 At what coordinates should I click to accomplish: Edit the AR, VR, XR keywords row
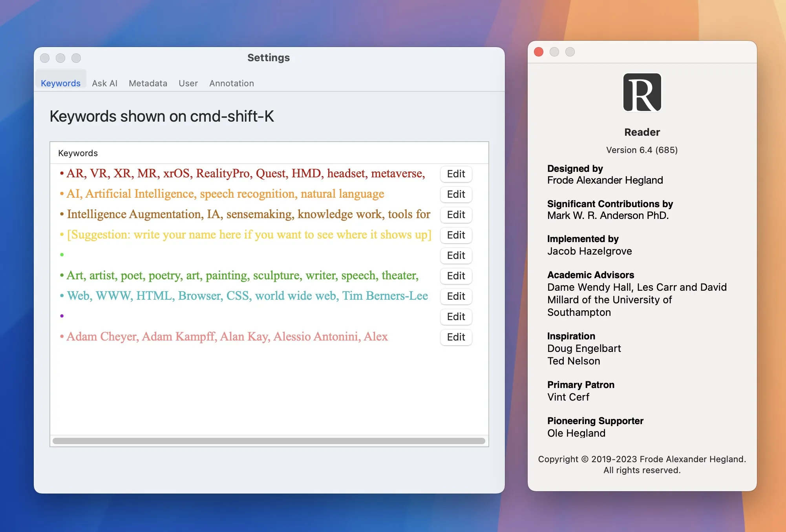456,174
